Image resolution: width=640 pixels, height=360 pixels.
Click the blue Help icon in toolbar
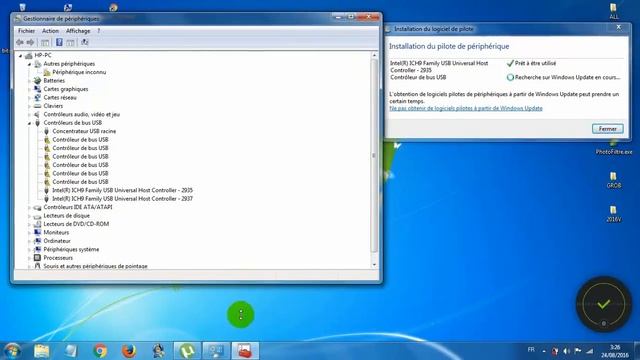59,42
